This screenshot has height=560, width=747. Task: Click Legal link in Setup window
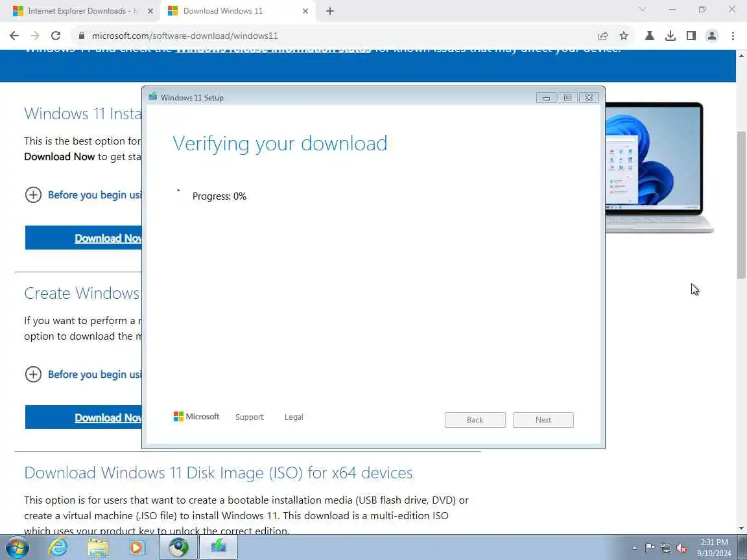(294, 417)
